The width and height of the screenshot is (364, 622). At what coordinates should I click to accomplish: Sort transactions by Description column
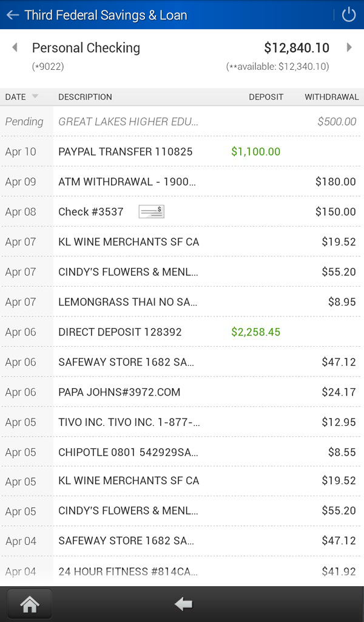85,97
